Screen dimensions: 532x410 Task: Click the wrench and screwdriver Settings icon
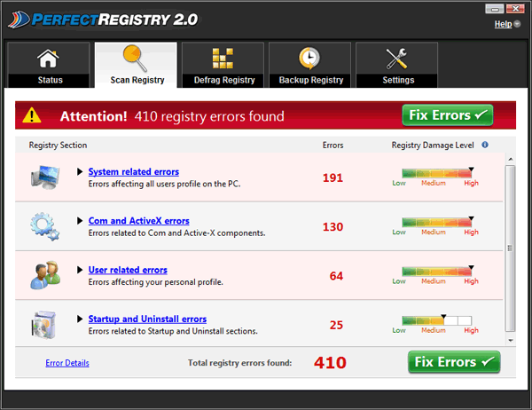pos(396,59)
